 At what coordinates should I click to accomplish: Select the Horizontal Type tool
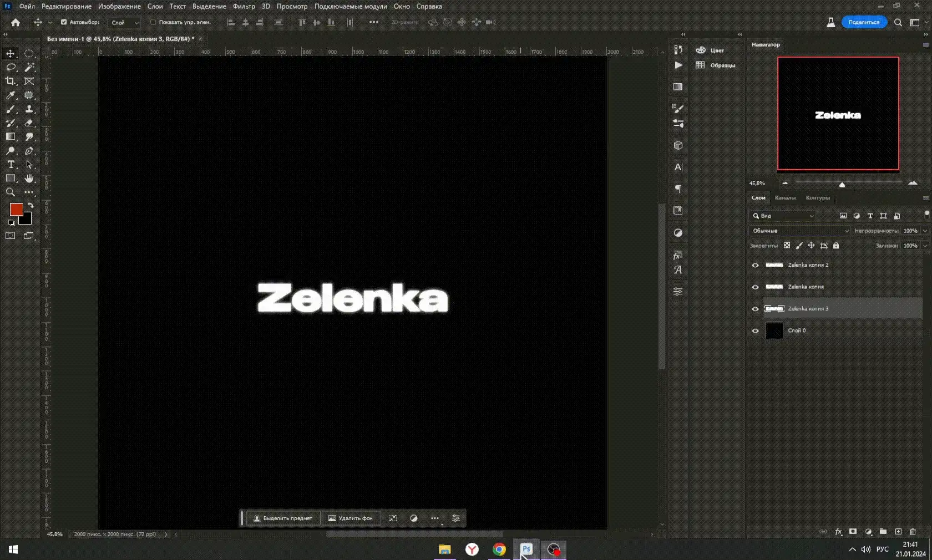click(x=11, y=165)
